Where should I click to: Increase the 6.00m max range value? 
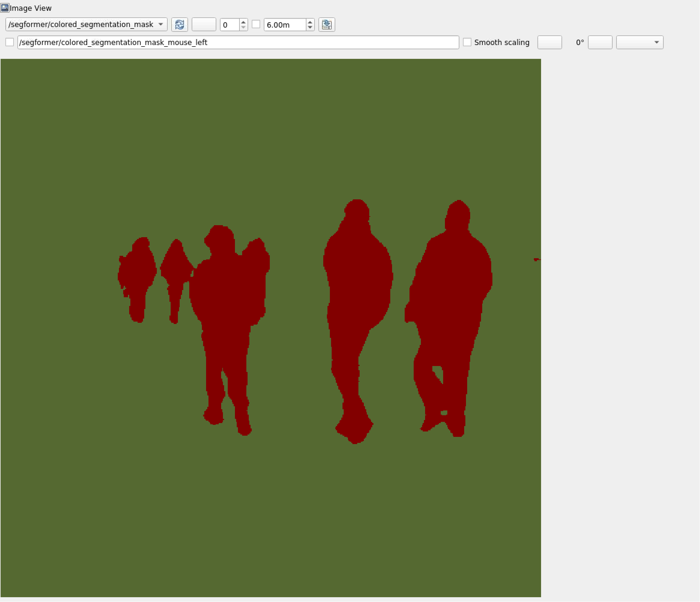(310, 22)
